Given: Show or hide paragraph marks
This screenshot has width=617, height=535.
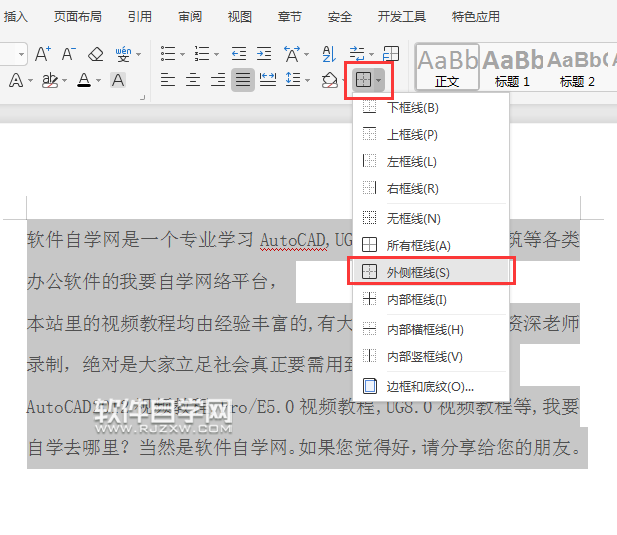Looking at the screenshot, I should click(357, 54).
